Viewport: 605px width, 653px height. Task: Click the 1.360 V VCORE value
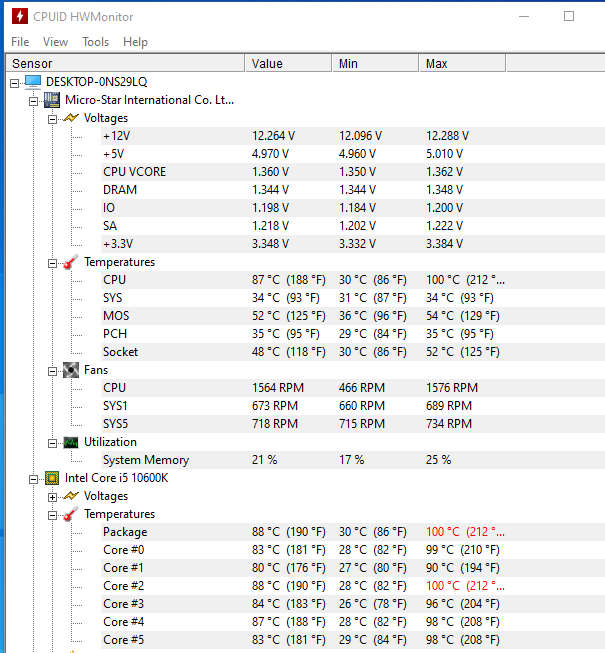tap(270, 172)
